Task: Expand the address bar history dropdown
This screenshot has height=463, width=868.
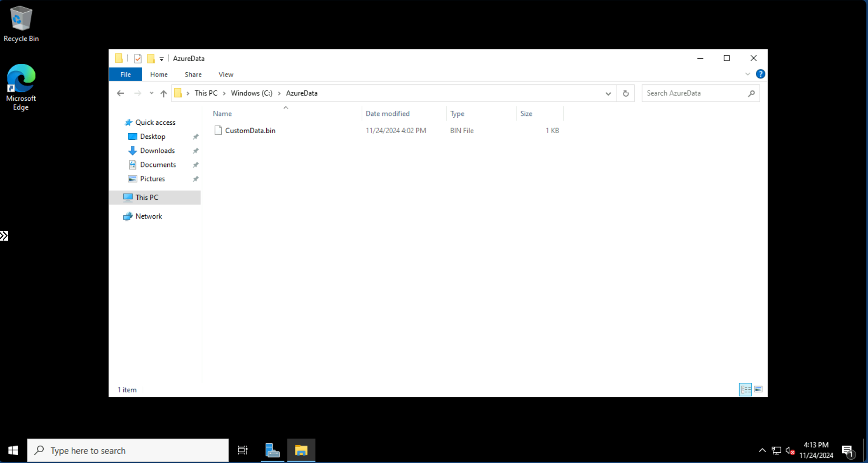Action: [x=608, y=93]
